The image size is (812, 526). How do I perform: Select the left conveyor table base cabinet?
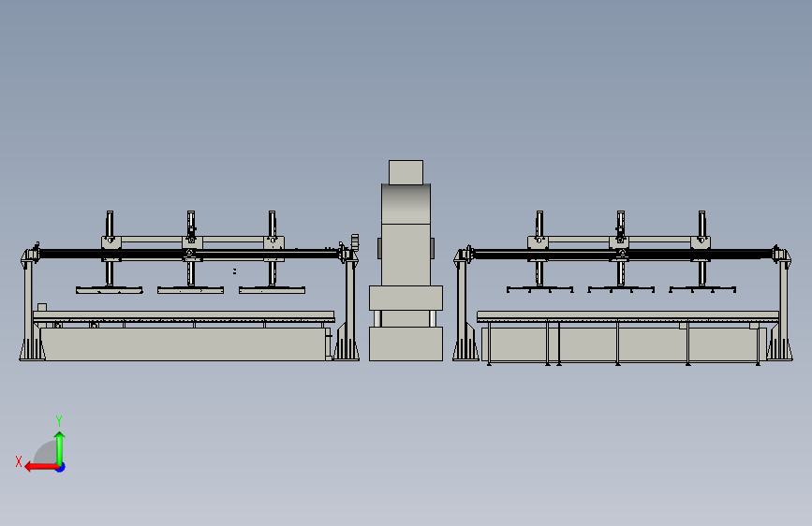click(x=185, y=343)
